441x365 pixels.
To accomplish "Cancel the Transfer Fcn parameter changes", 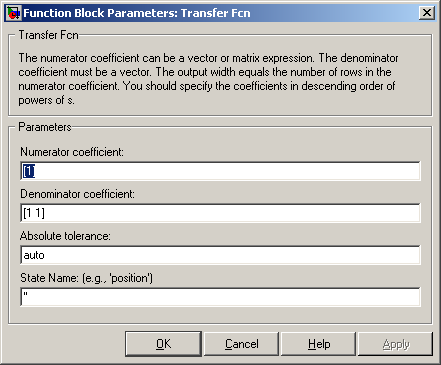I will [x=241, y=344].
